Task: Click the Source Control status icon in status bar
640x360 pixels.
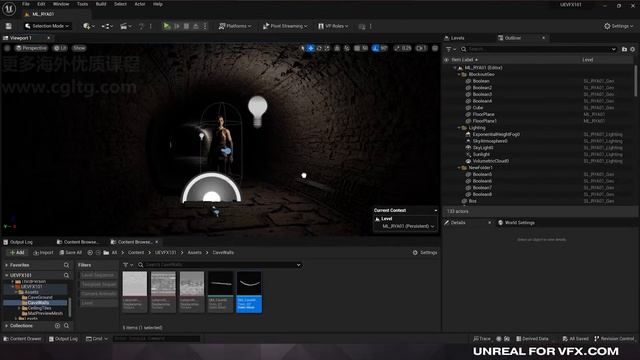Action: tap(614, 339)
